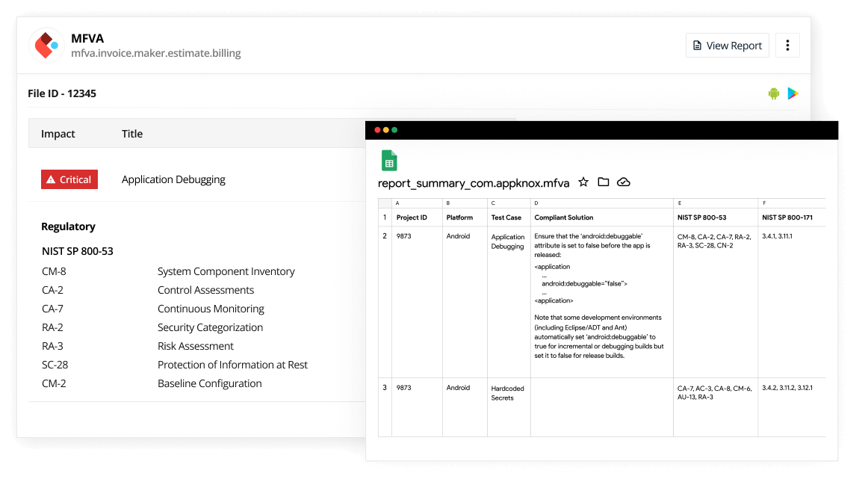Screen dimensions: 868x491
Task: Click the spreadsheet title report_summary_com.appknox.mfva
Action: click(x=474, y=183)
